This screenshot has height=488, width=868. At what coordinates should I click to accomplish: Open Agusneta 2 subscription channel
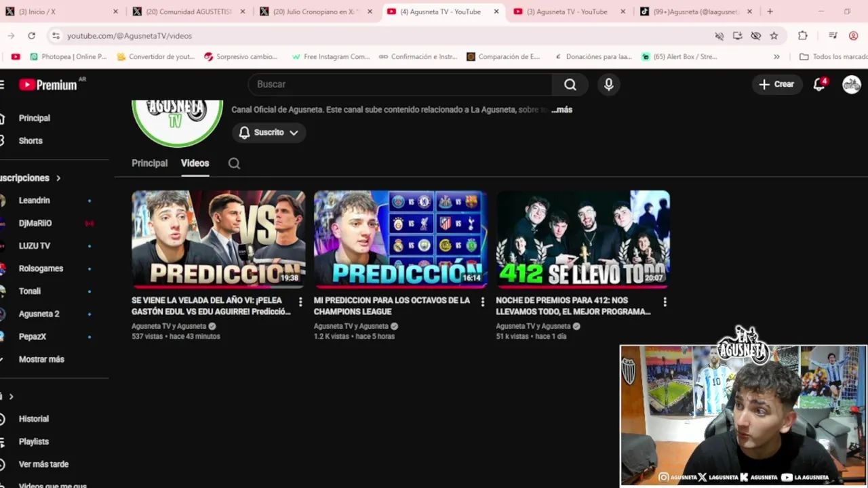tap(39, 314)
